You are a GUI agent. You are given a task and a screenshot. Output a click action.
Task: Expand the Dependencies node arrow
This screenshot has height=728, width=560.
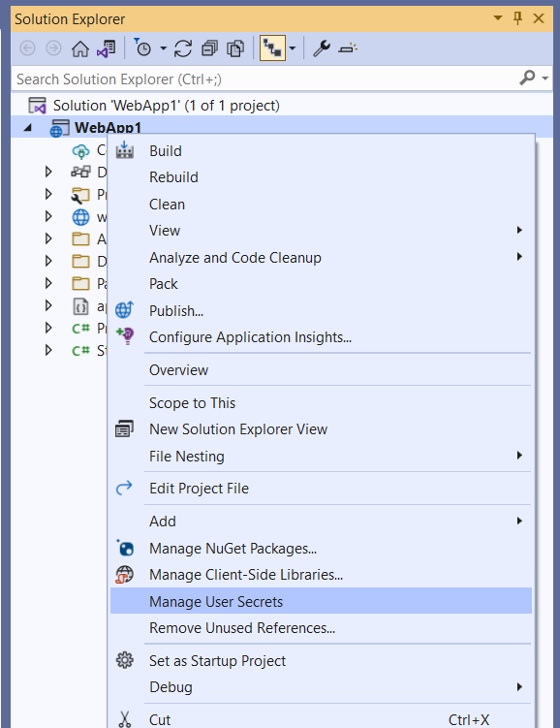[x=48, y=172]
